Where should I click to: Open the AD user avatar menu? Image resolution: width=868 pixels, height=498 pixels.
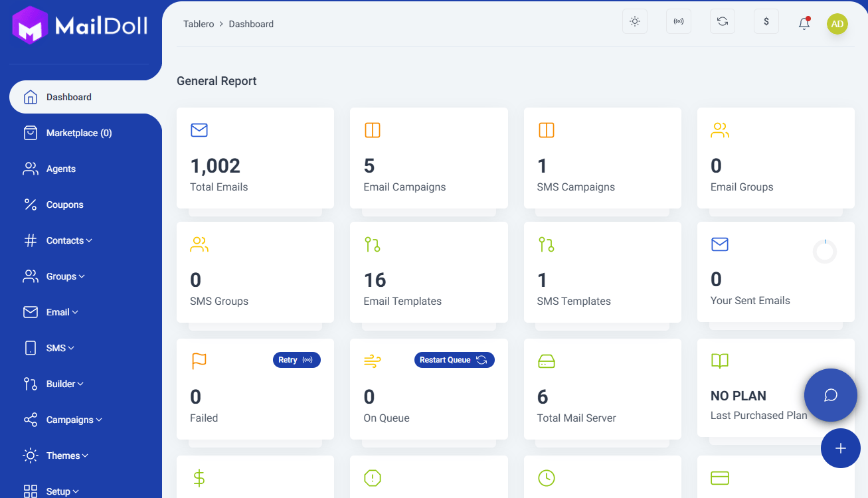[x=837, y=24]
